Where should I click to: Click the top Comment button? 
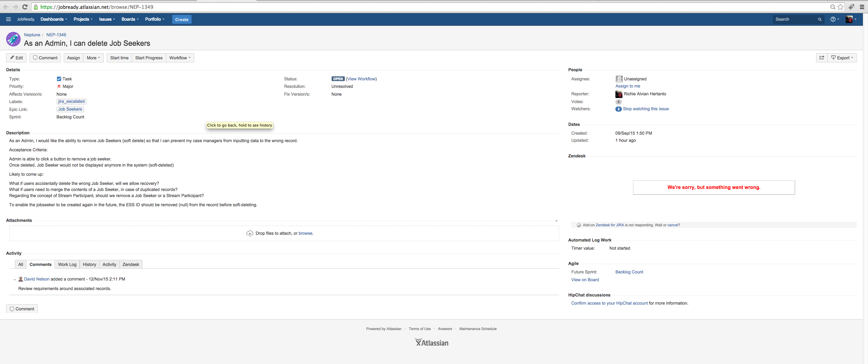pos(45,58)
